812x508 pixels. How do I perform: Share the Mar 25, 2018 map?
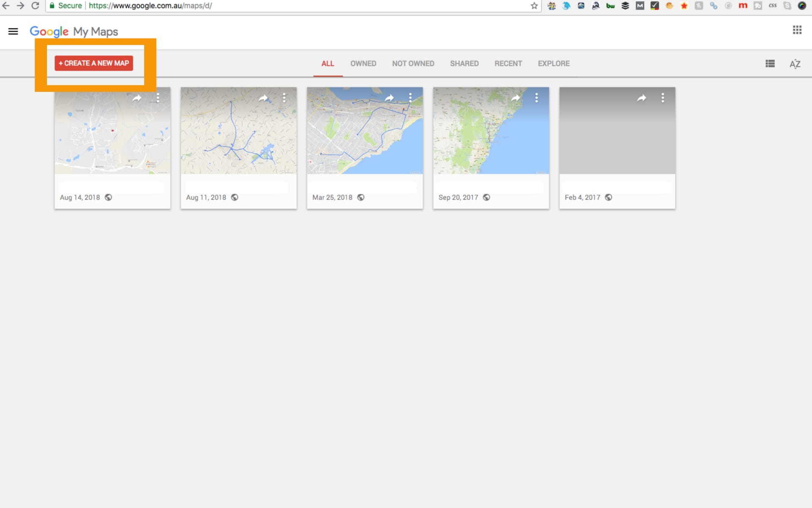[390, 98]
